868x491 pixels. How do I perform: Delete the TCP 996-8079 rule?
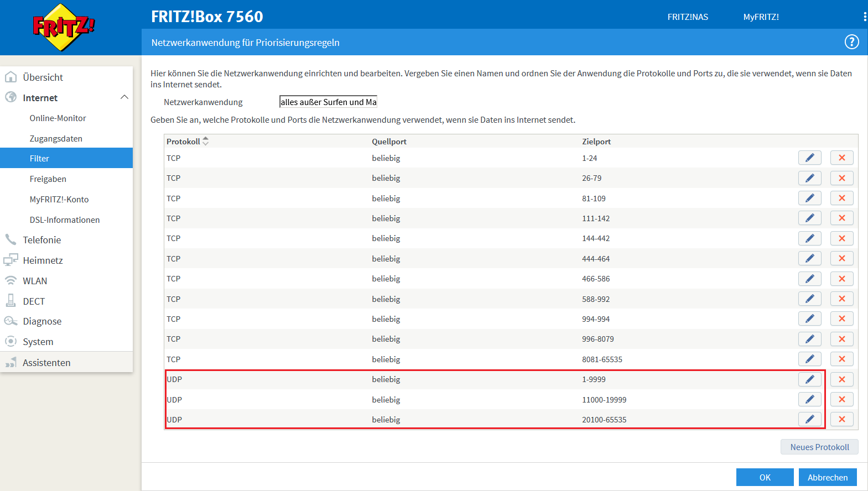point(841,339)
